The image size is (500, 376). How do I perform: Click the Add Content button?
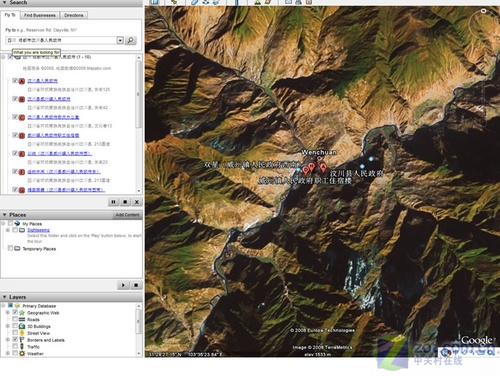click(x=127, y=215)
